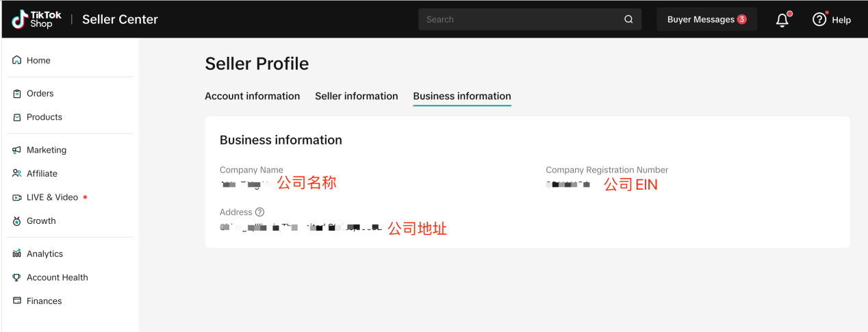Click the Account Health trophy icon
The image size is (868, 332).
point(17,277)
